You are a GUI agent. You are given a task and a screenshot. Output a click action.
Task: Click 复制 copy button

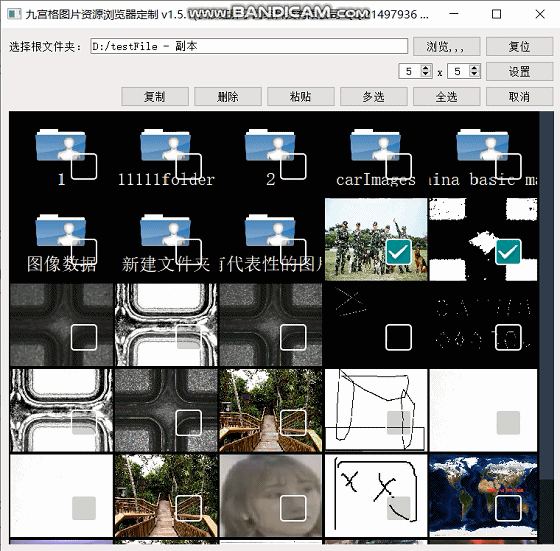[155, 96]
